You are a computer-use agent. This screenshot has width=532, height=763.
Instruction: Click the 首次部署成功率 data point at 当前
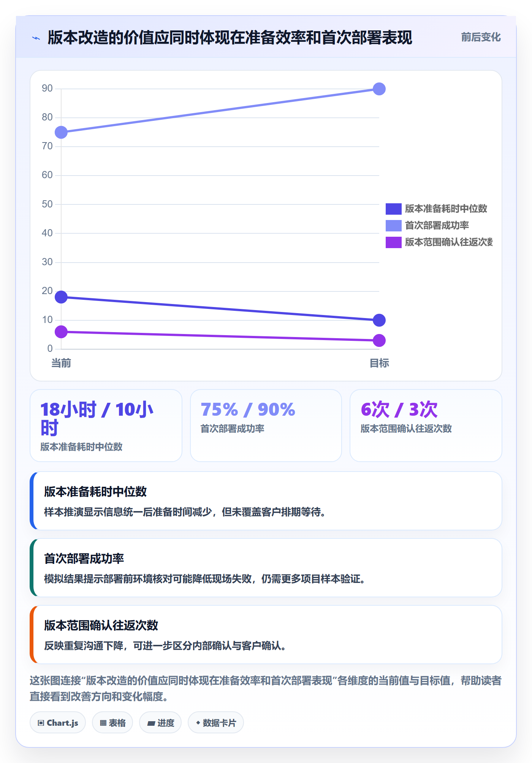61,132
